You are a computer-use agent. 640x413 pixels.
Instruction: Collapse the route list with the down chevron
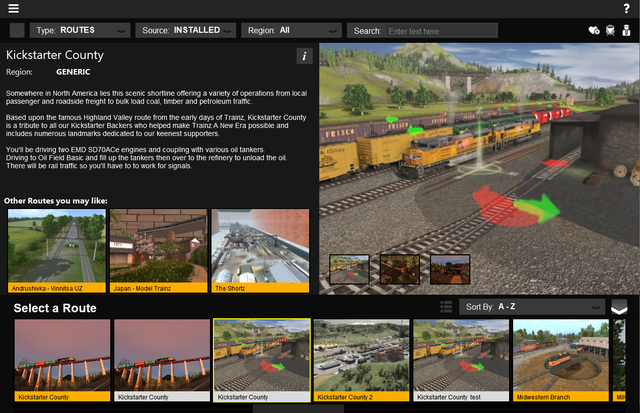[x=619, y=306]
